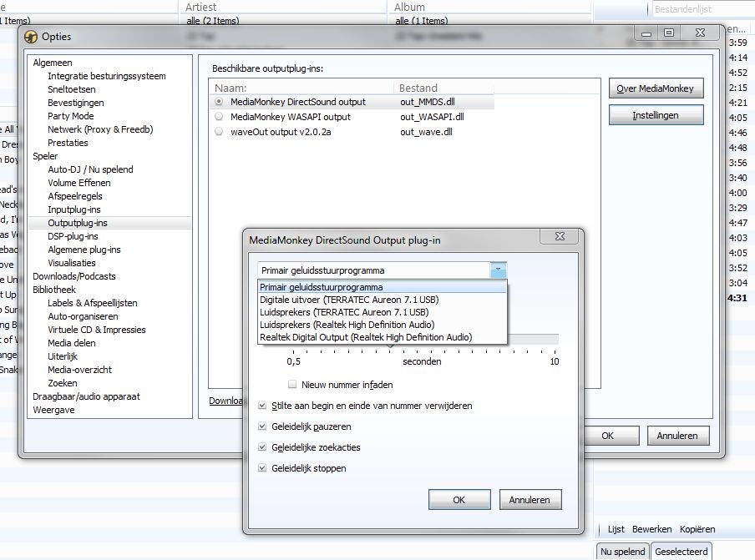Toggle Stilte aan begin en einde verwijderen
This screenshot has height=560, width=755.
pos(262,406)
